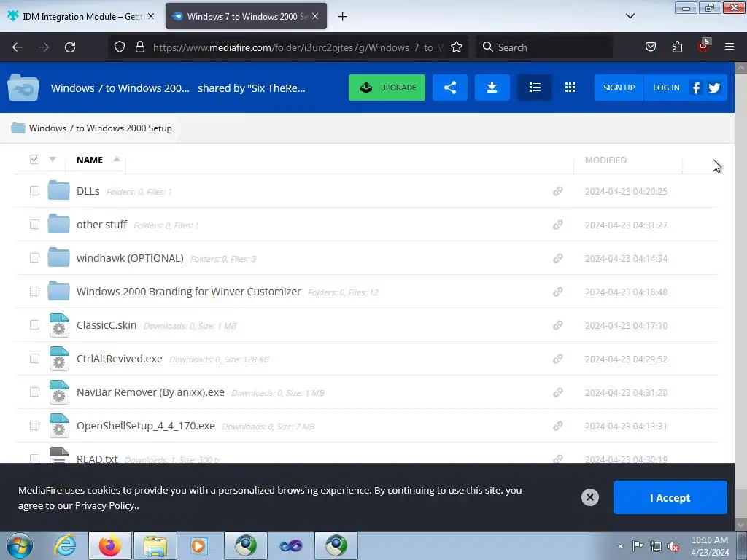
Task: Click the tracking protection shield icon
Action: pyautogui.click(x=120, y=47)
